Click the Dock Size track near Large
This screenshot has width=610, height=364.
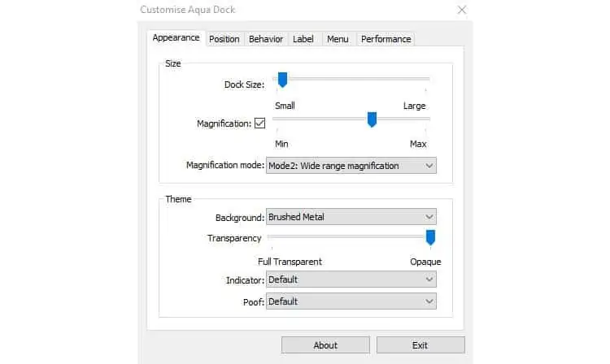[x=422, y=79]
